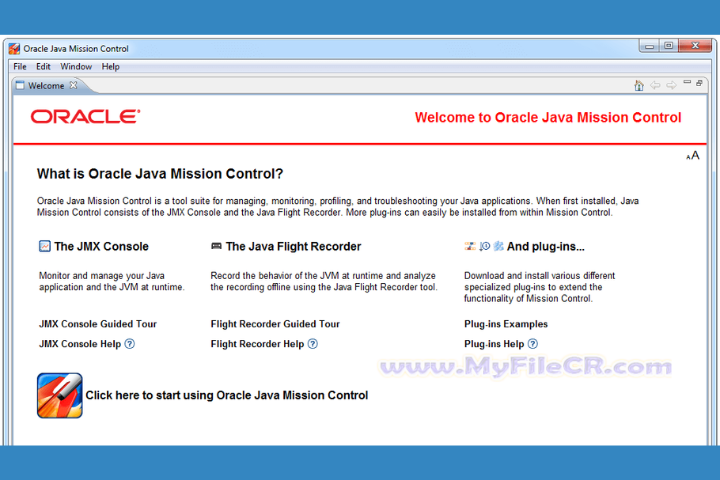Open Plug-ins Examples link
The image size is (720, 480).
[506, 324]
